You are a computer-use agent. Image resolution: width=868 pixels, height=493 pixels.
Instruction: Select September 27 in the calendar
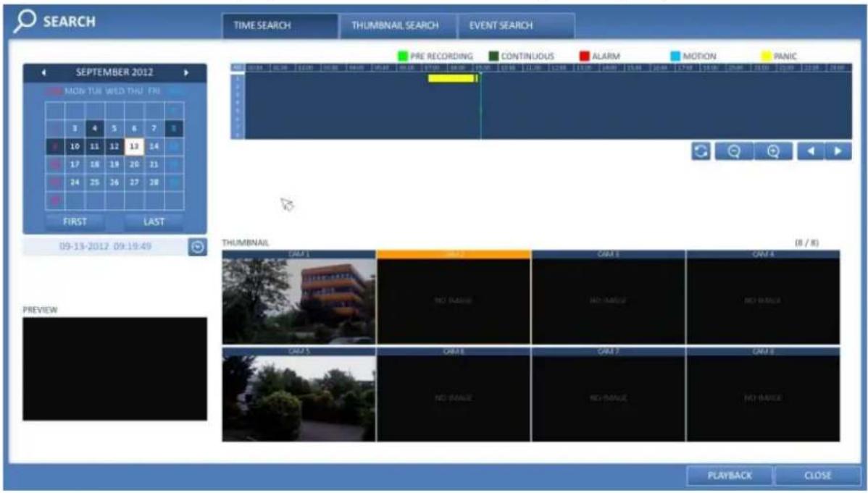(x=134, y=182)
